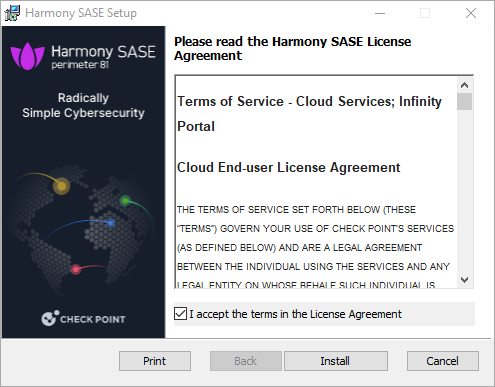The width and height of the screenshot is (495, 387).
Task: Click the purple Harmony SASE lotus logo
Action: coord(28,56)
